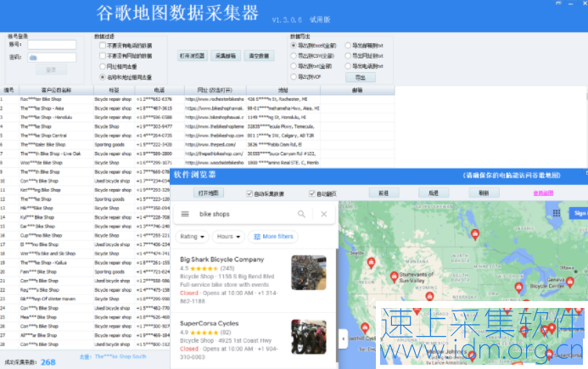Image resolution: width=588 pixels, height=369 pixels.
Task: Enable 不要没有网址的数据 checkbox
Action: [x=103, y=56]
